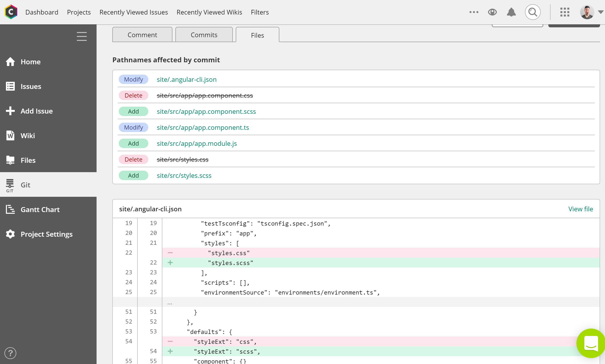
Task: Switch to the Comment tab
Action: (x=142, y=35)
